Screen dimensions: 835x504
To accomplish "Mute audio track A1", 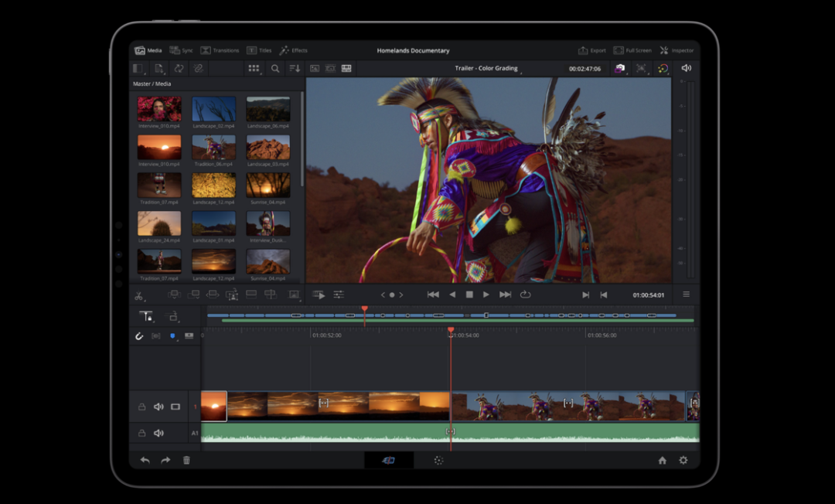I will [x=158, y=433].
